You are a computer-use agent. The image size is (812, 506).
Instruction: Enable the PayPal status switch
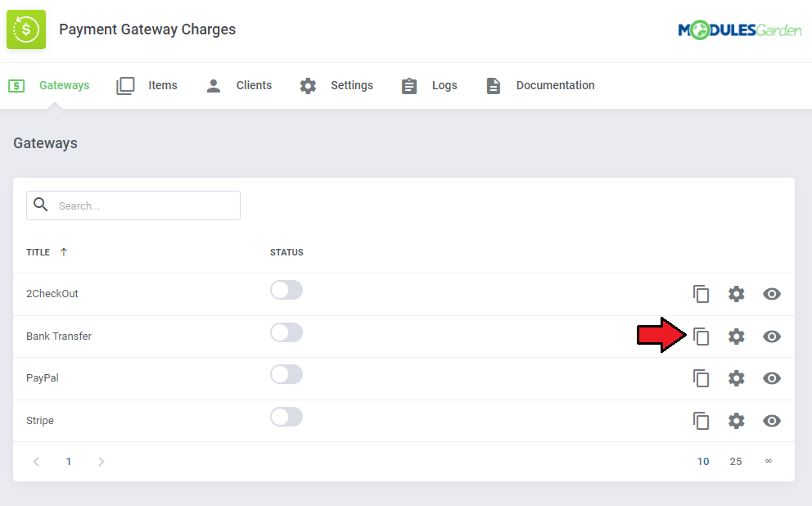pyautogui.click(x=286, y=374)
